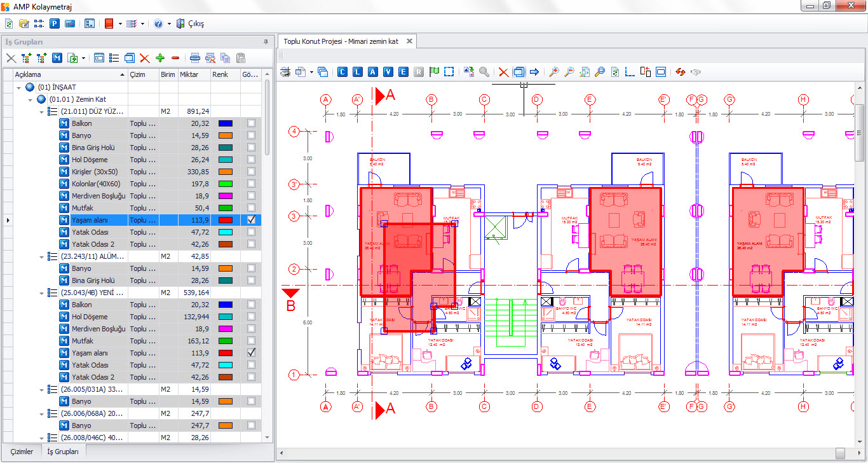Click the red color swatch for Yaşam alanı
The height and width of the screenshot is (463, 868).
(x=226, y=219)
